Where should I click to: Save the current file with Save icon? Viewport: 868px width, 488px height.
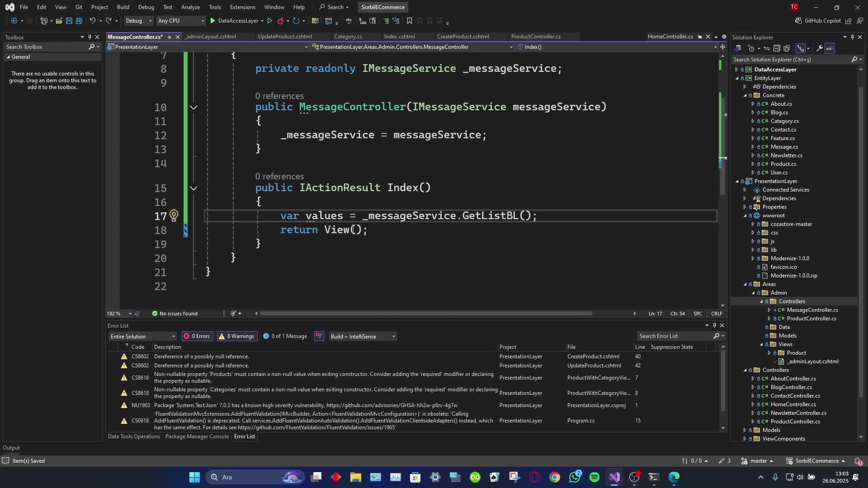point(69,21)
